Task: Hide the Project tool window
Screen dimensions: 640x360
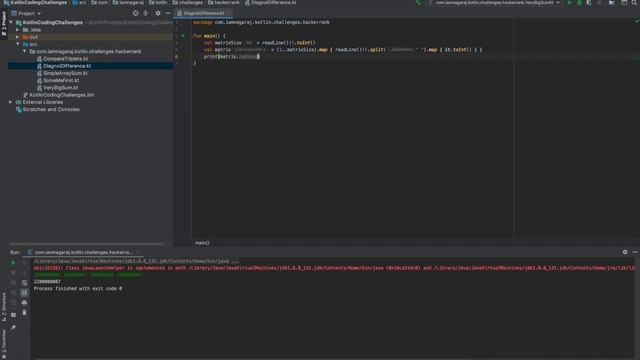Action: click(x=167, y=13)
